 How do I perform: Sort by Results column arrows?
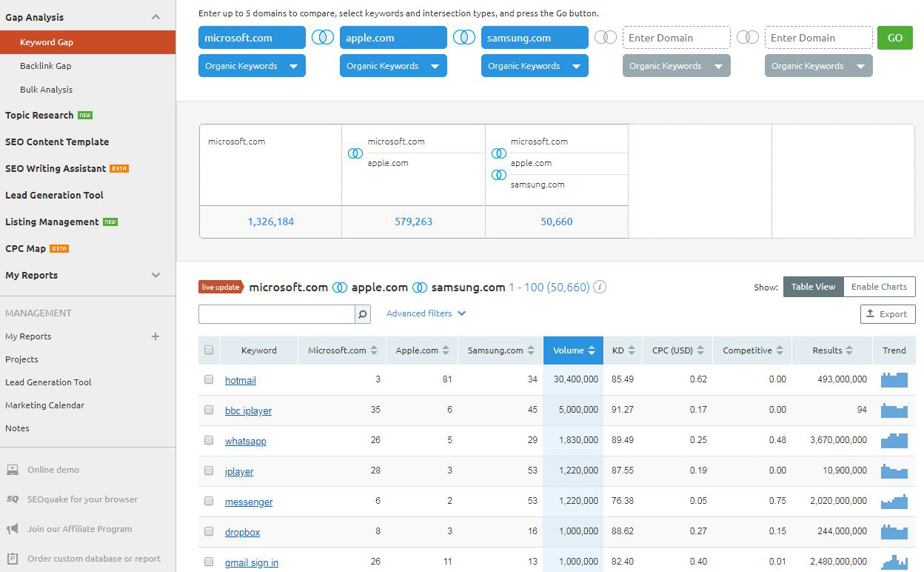tap(849, 350)
